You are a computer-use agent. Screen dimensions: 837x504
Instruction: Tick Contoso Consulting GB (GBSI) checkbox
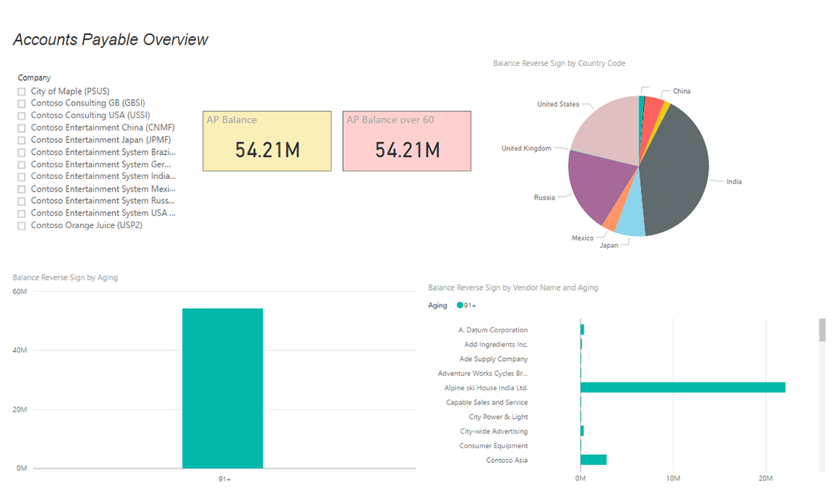(21, 103)
